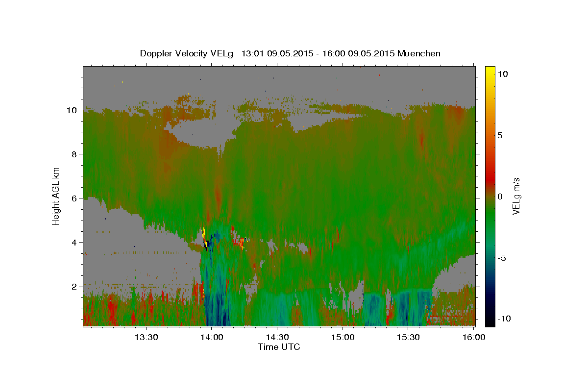
Task: Click the 14:30 time tick label
Action: pyautogui.click(x=277, y=337)
